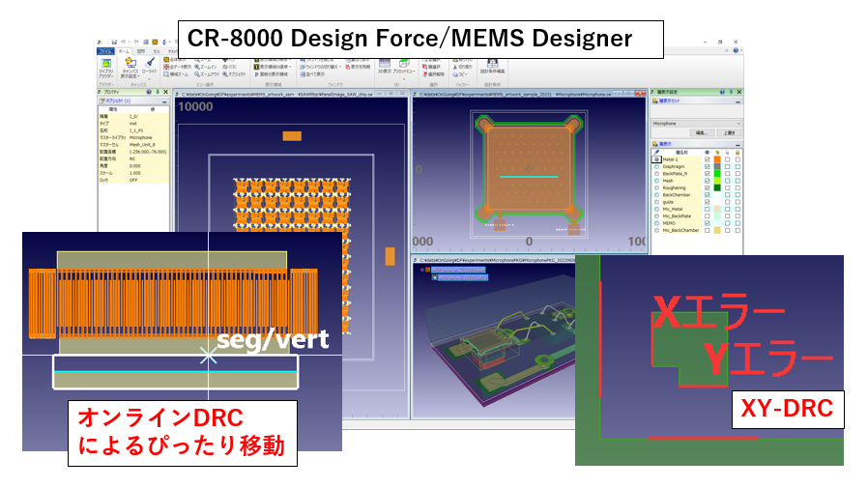The height and width of the screenshot is (488, 868).
Task: Click Synchronize Display (表示を同期)
Action: (359, 67)
